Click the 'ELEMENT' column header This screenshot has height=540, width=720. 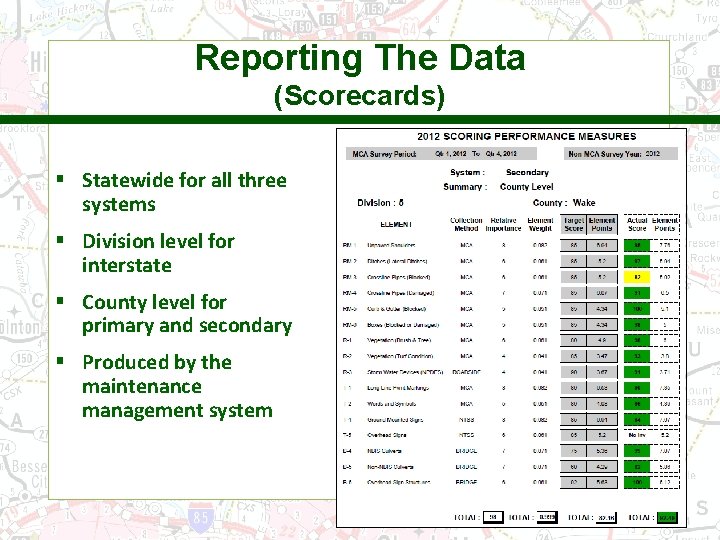(x=396, y=225)
